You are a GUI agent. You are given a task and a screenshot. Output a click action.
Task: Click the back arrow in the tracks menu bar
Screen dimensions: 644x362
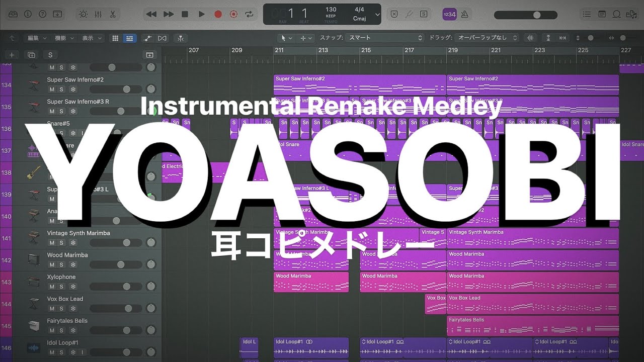tap(12, 38)
